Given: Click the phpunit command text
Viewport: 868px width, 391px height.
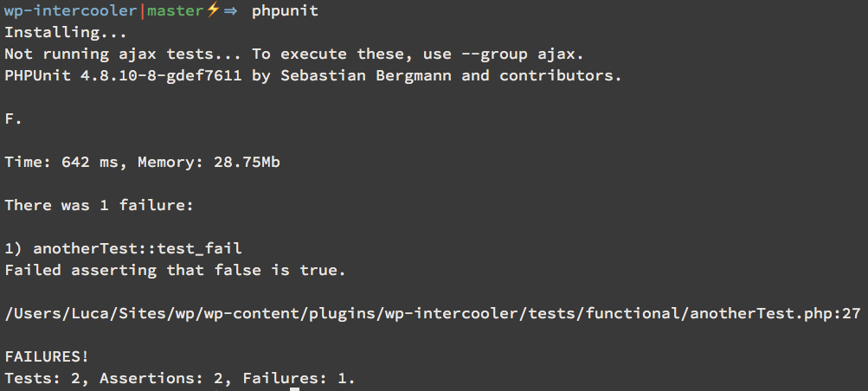Looking at the screenshot, I should click(x=285, y=11).
